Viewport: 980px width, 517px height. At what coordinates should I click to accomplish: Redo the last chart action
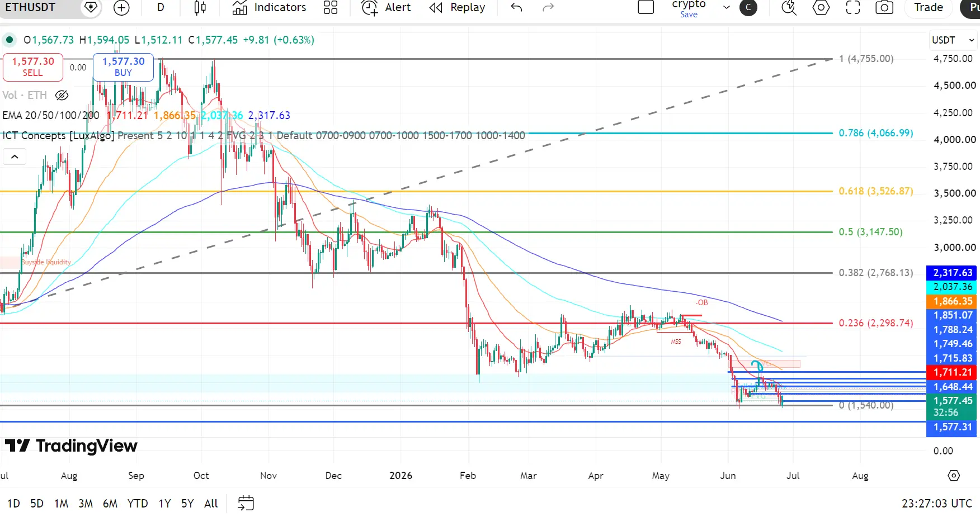click(x=548, y=7)
